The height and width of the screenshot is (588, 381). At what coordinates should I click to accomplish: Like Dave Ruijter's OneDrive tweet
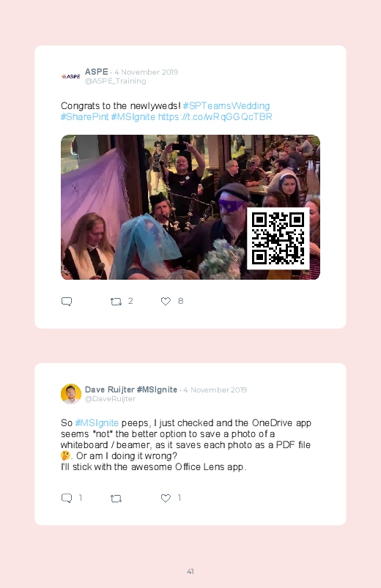click(166, 498)
